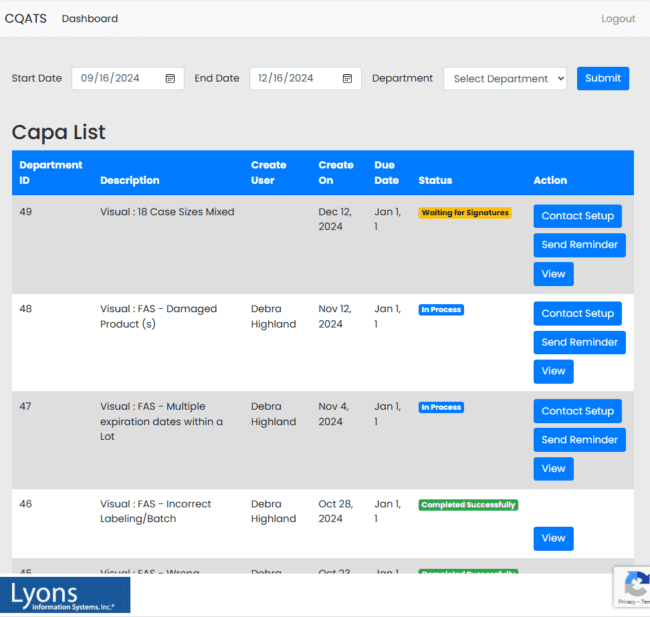Click the reCAPTCHA badge icon

coord(634,585)
